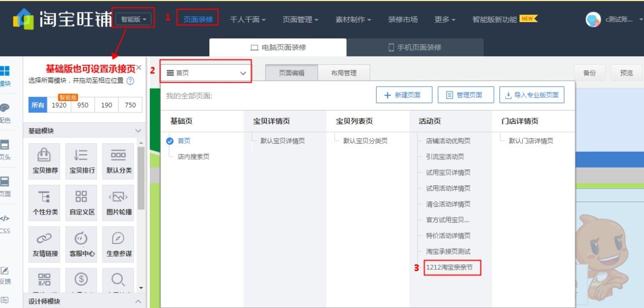The width and height of the screenshot is (644, 308).
Task: Click the module list scrollbar
Action: click(x=141, y=178)
